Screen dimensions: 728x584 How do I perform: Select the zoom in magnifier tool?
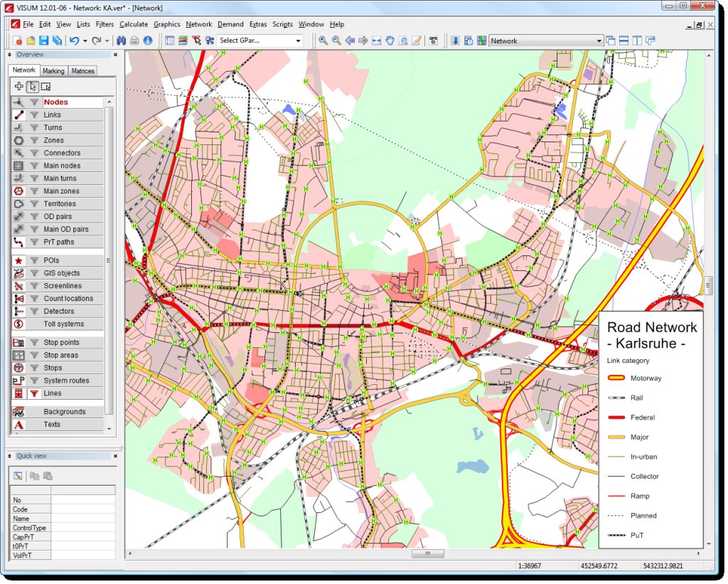323,41
